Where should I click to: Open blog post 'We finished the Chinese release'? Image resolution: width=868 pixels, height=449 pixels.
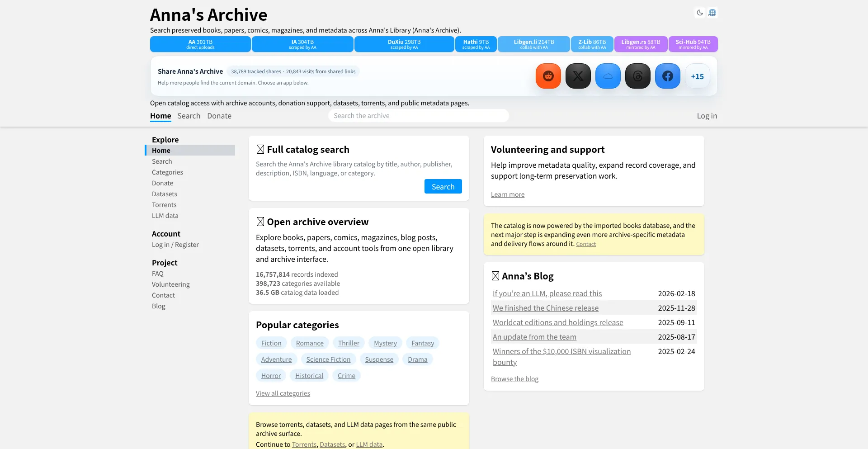[x=546, y=308]
